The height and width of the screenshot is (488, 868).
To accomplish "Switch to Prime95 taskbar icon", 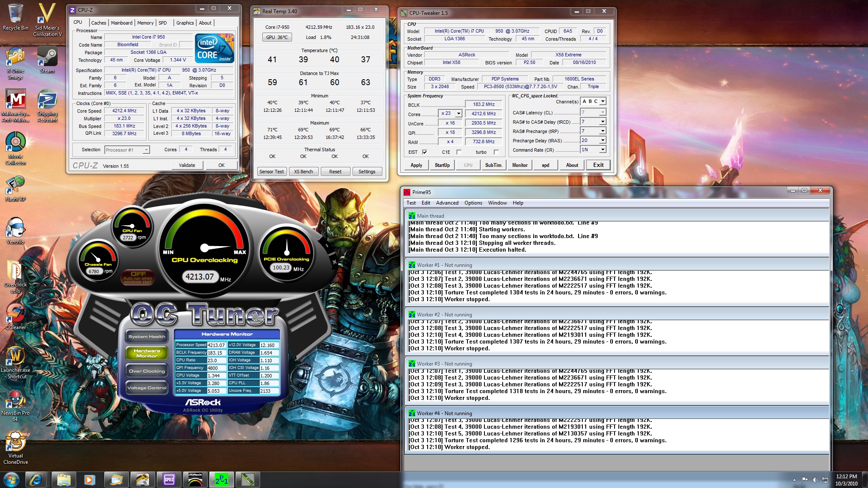I will coord(221,480).
